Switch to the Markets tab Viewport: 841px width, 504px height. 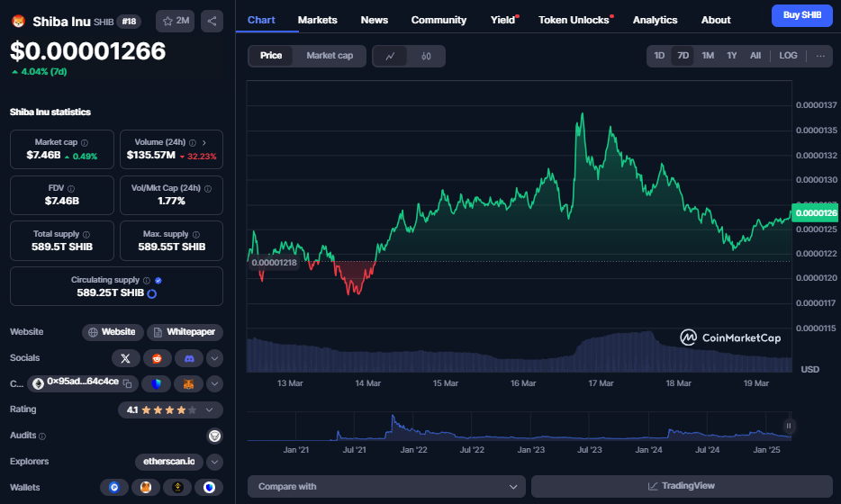[x=318, y=20]
